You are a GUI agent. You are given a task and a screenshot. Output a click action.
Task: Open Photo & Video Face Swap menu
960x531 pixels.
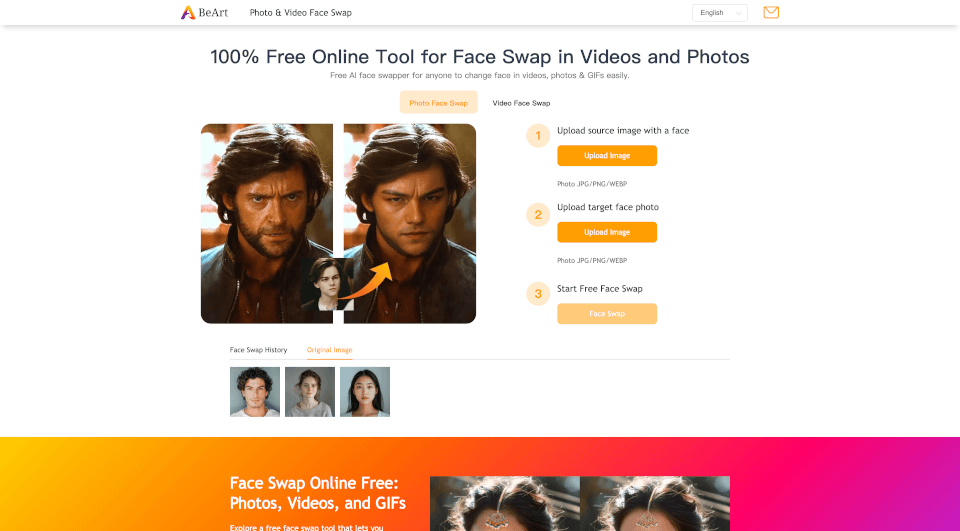point(301,12)
